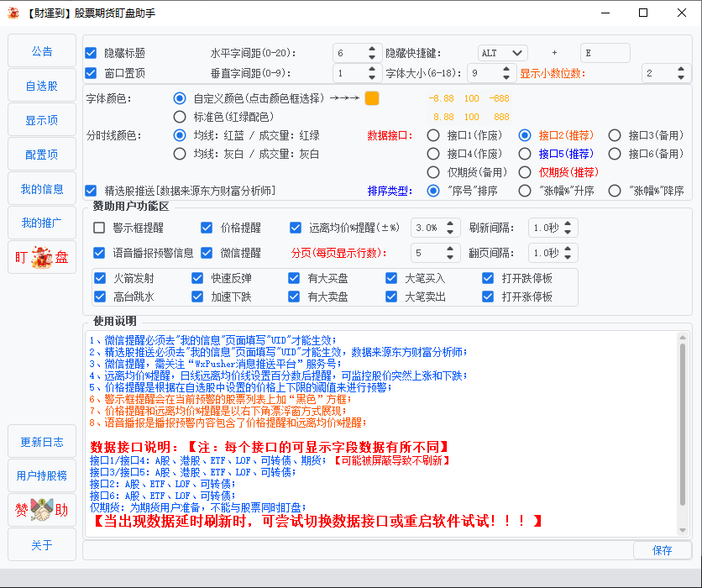Image resolution: width=702 pixels, height=588 pixels.
Task: Click the medal icon on the 赞助 button
Action: point(40,509)
